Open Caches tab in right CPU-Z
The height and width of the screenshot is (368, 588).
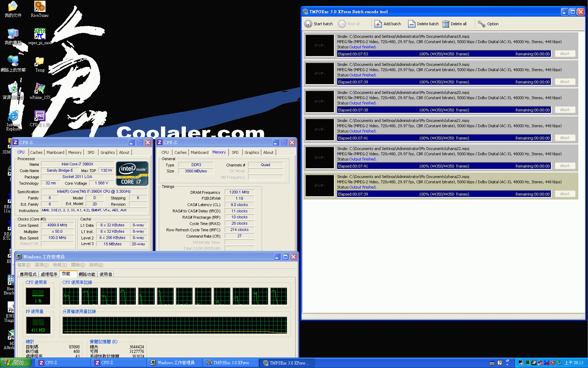pos(181,152)
